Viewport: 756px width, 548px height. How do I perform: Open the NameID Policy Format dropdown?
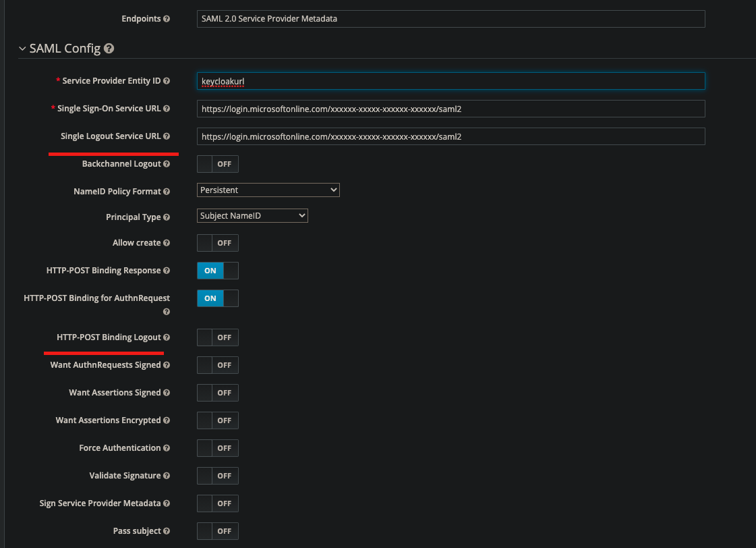[x=267, y=190]
